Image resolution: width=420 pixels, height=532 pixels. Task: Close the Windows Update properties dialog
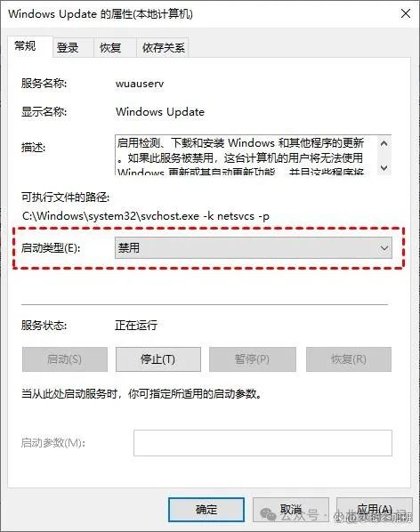point(406,14)
